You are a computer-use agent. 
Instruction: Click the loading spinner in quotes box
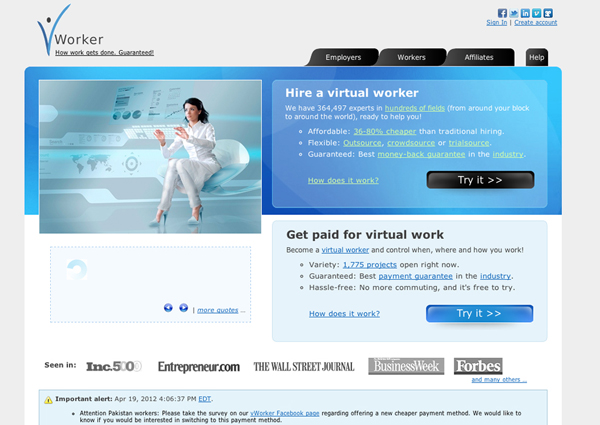pyautogui.click(x=77, y=269)
